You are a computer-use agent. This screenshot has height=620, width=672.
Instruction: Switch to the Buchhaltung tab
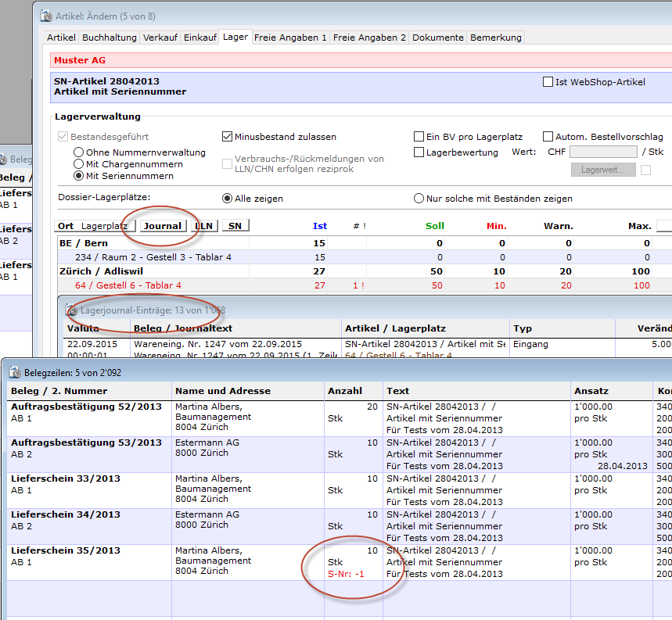click(110, 37)
